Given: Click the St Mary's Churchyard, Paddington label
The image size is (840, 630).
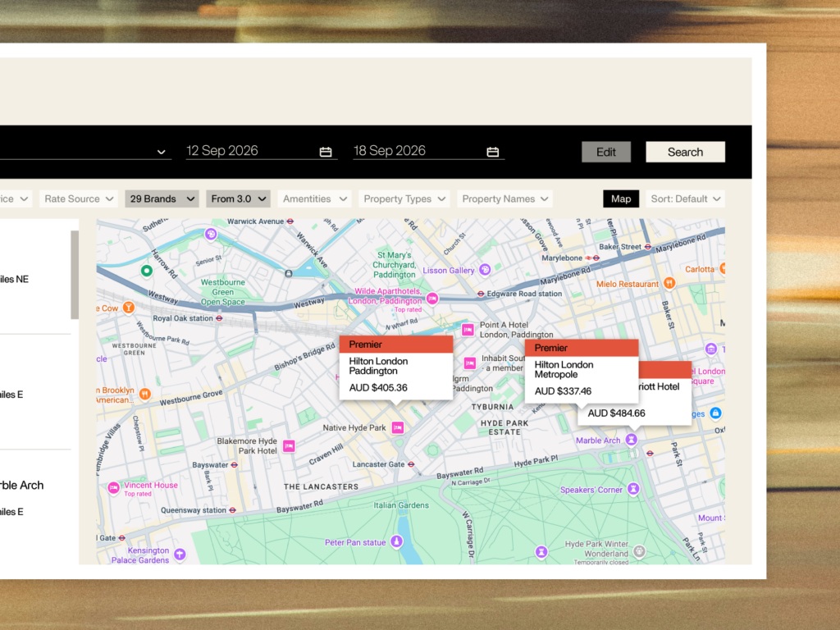Looking at the screenshot, I should click(395, 265).
